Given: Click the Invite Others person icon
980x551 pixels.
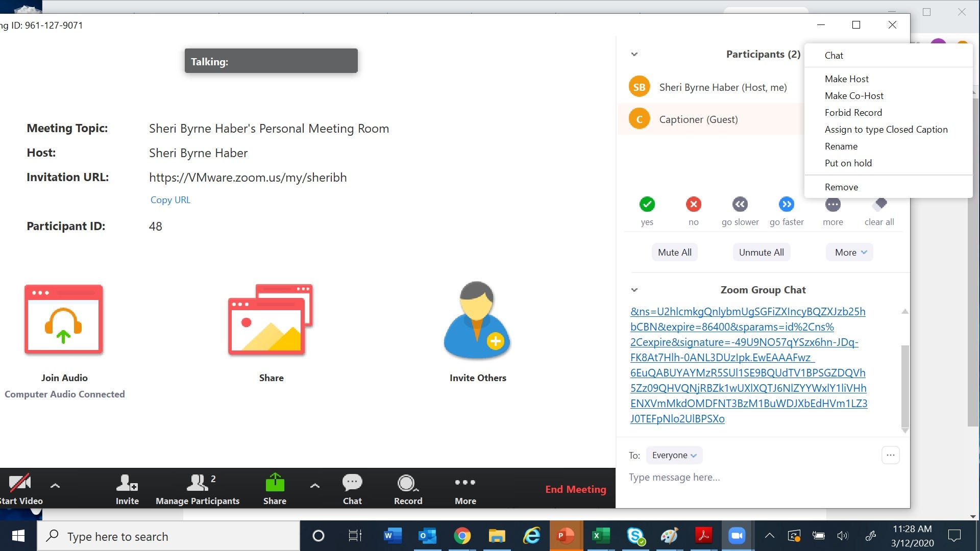Looking at the screenshot, I should pos(477,320).
